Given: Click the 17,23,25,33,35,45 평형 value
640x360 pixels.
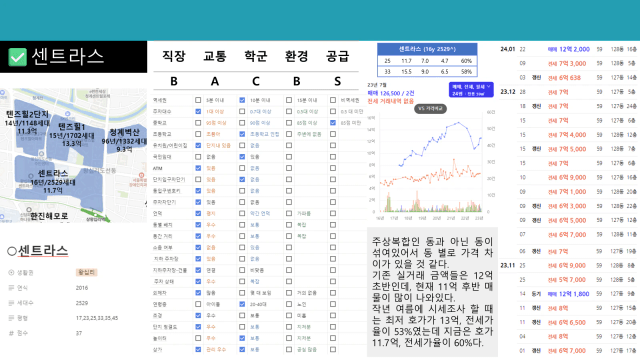Looking at the screenshot, I should tap(97, 318).
